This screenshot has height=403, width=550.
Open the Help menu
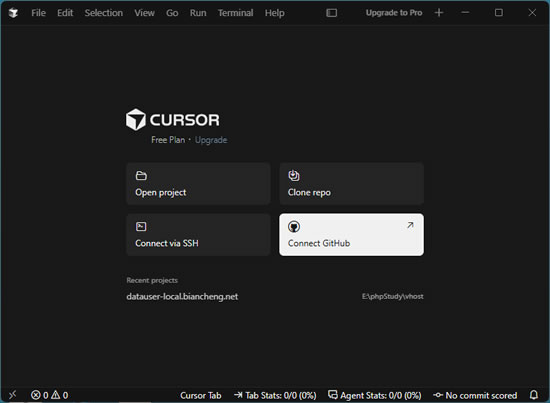(274, 13)
